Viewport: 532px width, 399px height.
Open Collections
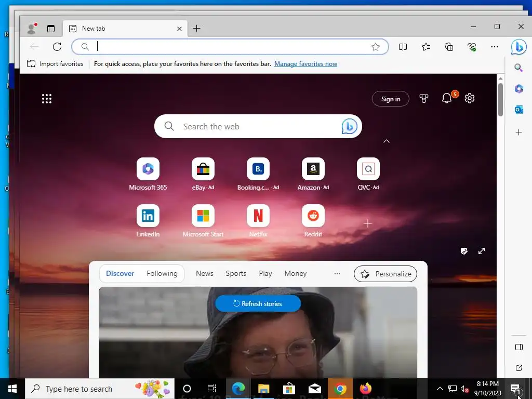click(449, 47)
